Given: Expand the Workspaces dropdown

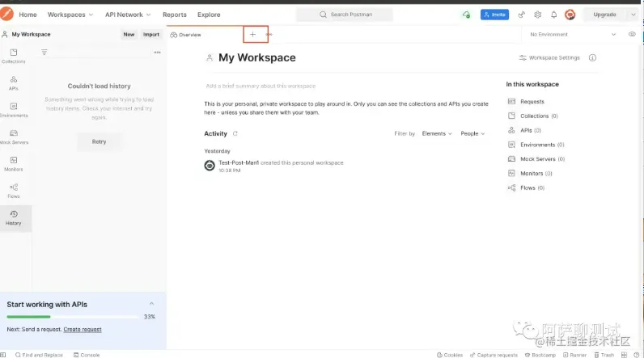Looking at the screenshot, I should [x=70, y=15].
